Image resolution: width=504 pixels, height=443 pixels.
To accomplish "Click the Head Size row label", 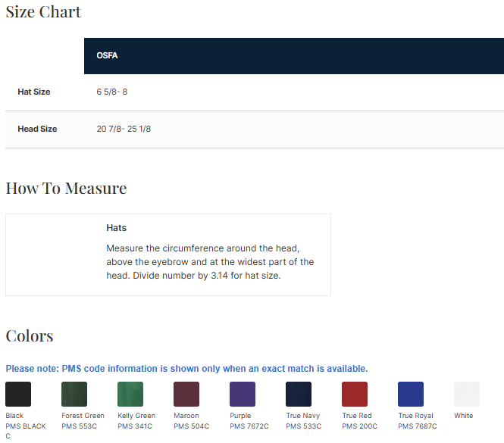I will pos(37,129).
